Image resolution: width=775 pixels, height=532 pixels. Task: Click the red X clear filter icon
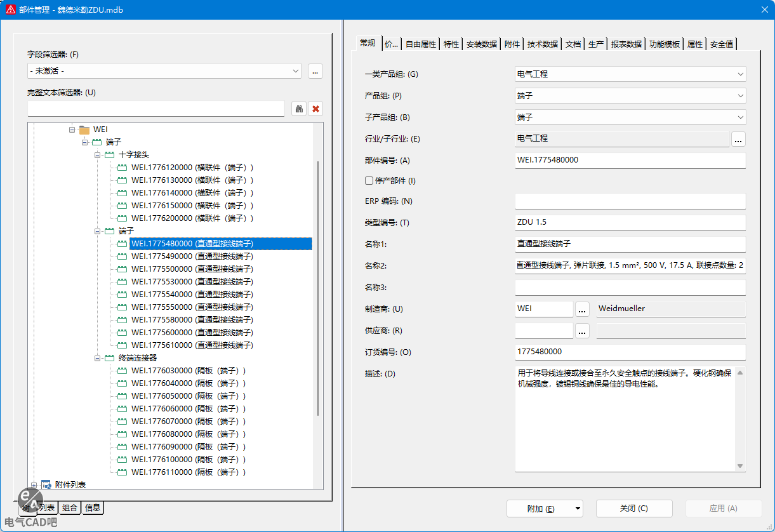(315, 109)
